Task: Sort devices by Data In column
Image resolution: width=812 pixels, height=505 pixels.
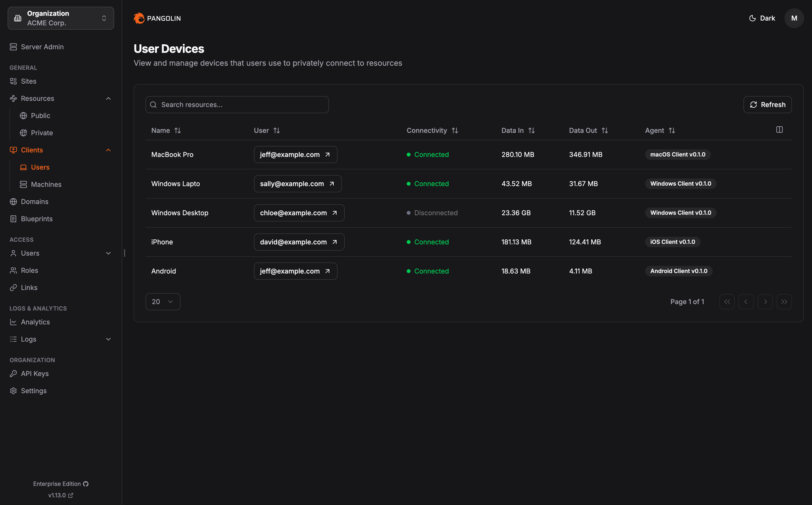Action: (532, 130)
